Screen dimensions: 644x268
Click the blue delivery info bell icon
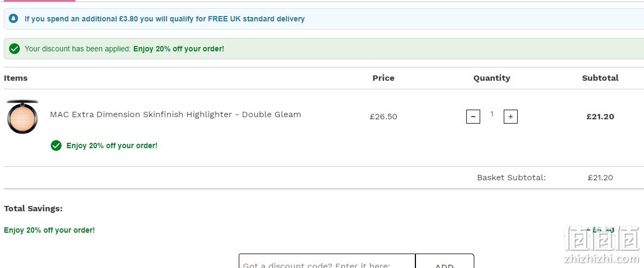tap(13, 19)
